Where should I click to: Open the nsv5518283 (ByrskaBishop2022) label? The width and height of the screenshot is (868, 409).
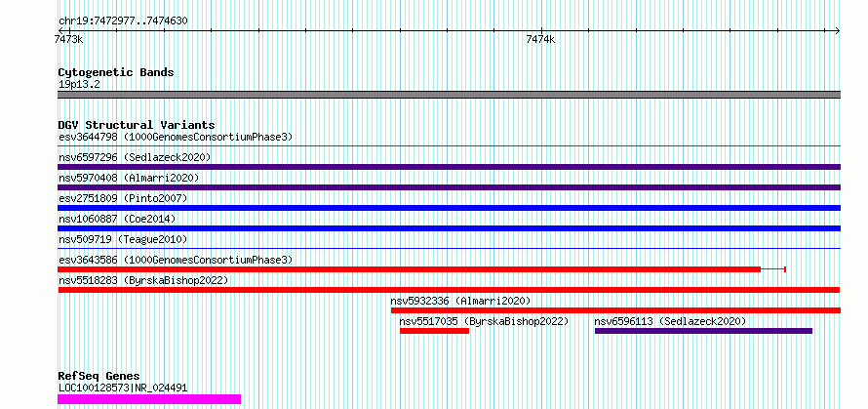[143, 280]
